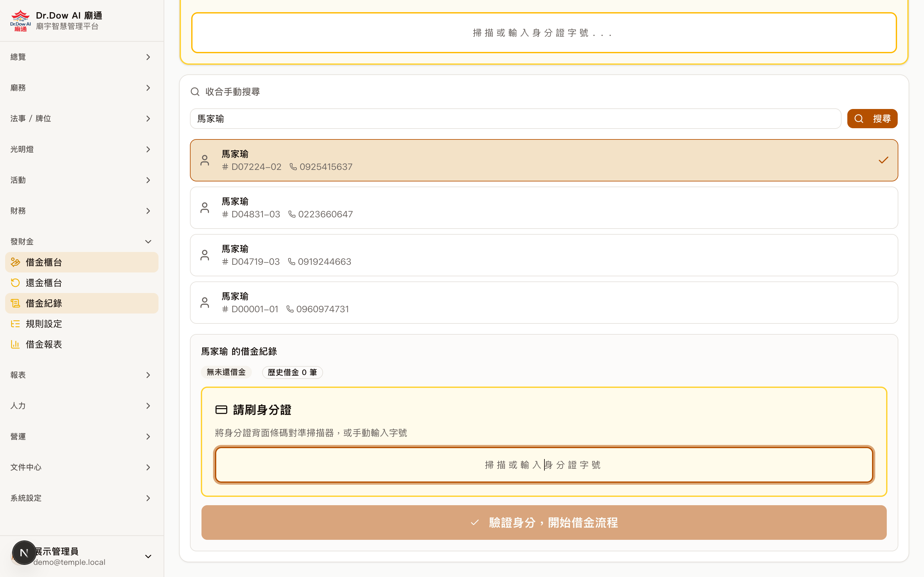Select the 借金櫃台 icon in sidebar
The image size is (924, 577).
coord(15,262)
